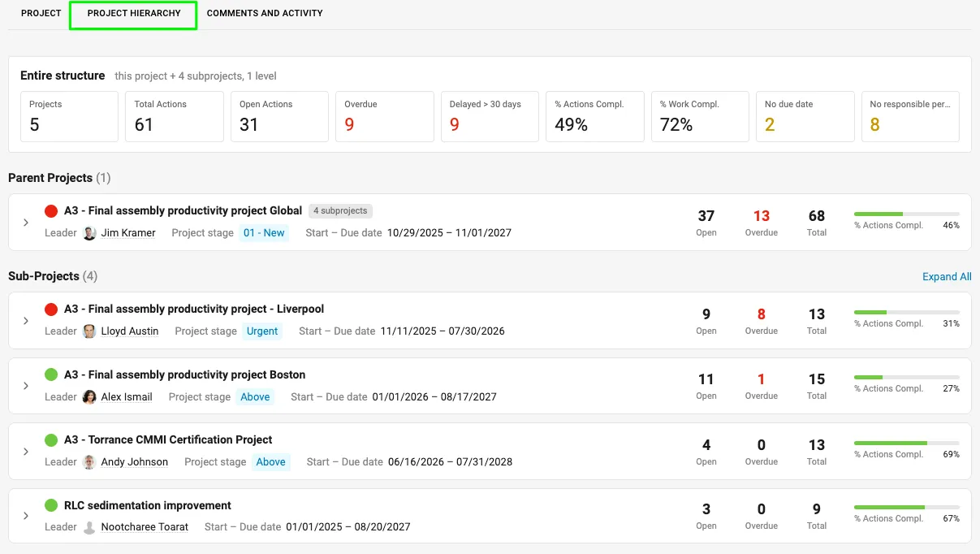The image size is (980, 554).
Task: Select the 'Delayed > 30 days' card
Action: pyautogui.click(x=490, y=116)
